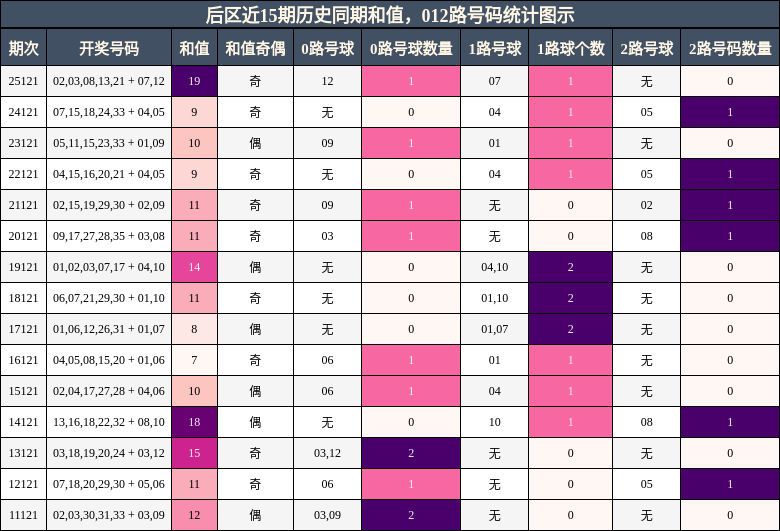
Task: Click sum value 15 in row 13121
Action: pyautogui.click(x=195, y=453)
